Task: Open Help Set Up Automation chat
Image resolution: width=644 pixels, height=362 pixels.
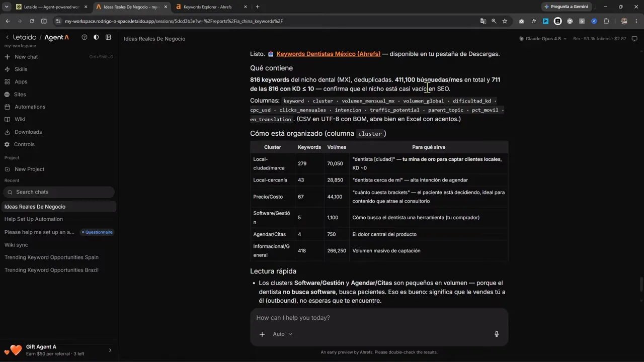Action: (x=34, y=219)
